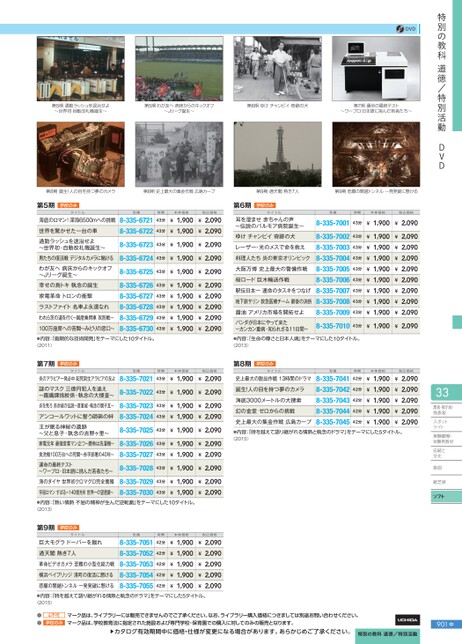The image size is (462, 644).
Task: Click the orange badge beside 第7期 heading
Action: pos(68,363)
